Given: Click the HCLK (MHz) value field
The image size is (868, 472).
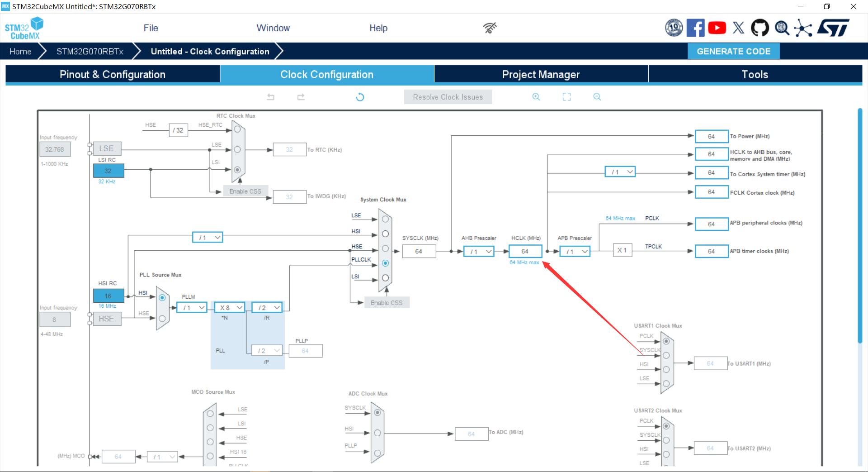Looking at the screenshot, I should pos(525,252).
